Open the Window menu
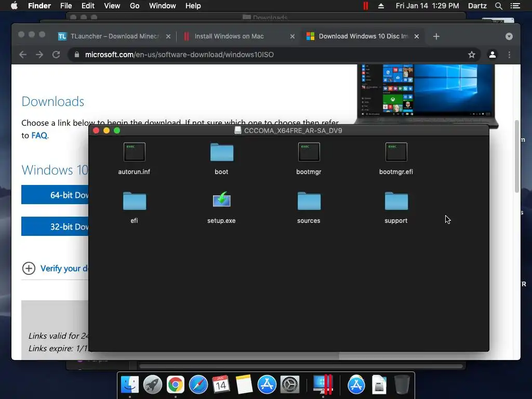This screenshot has height=399, width=532. click(x=163, y=6)
